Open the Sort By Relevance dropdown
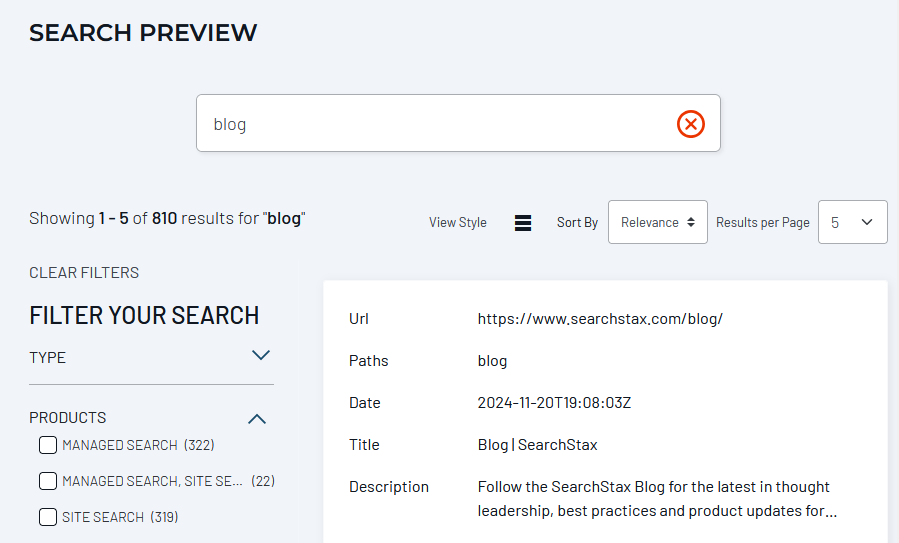Image resolution: width=899 pixels, height=543 pixels. click(x=657, y=222)
